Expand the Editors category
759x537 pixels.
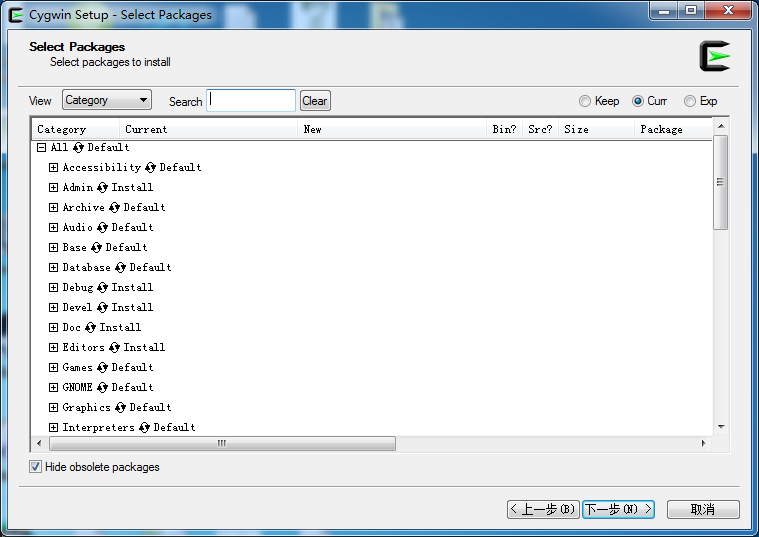(53, 348)
